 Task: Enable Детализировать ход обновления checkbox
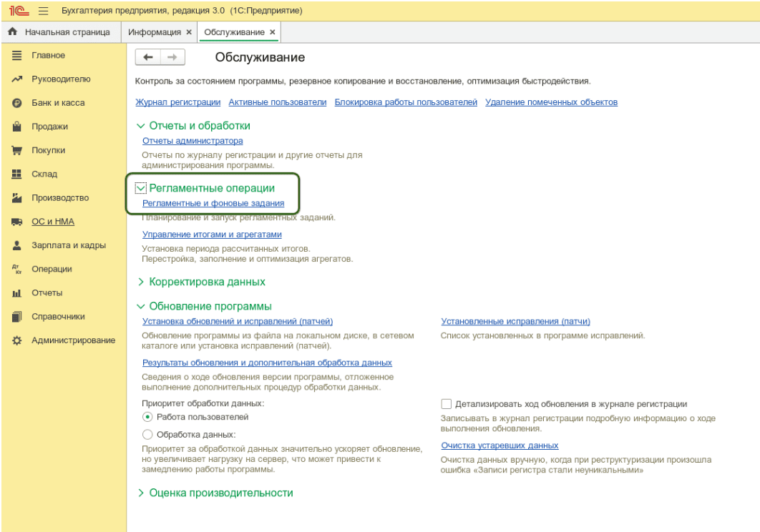click(447, 403)
